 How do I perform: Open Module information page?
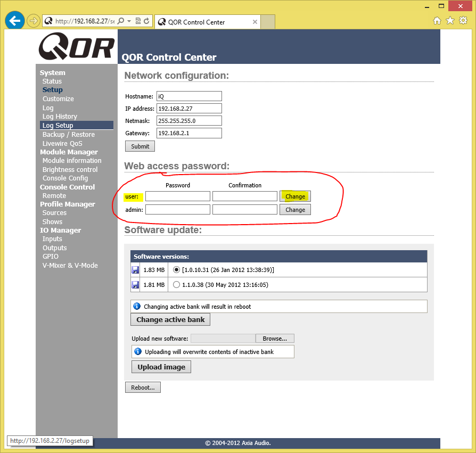pos(72,161)
